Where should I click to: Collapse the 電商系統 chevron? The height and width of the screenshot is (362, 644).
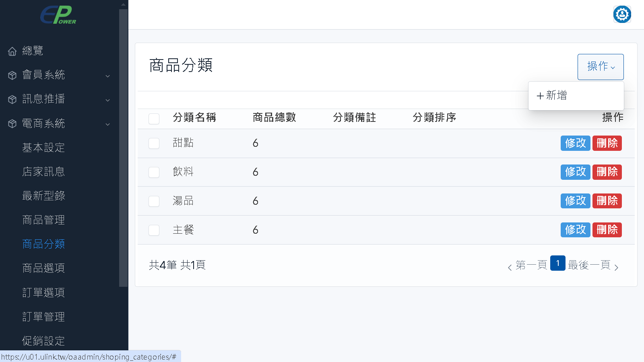tap(107, 124)
